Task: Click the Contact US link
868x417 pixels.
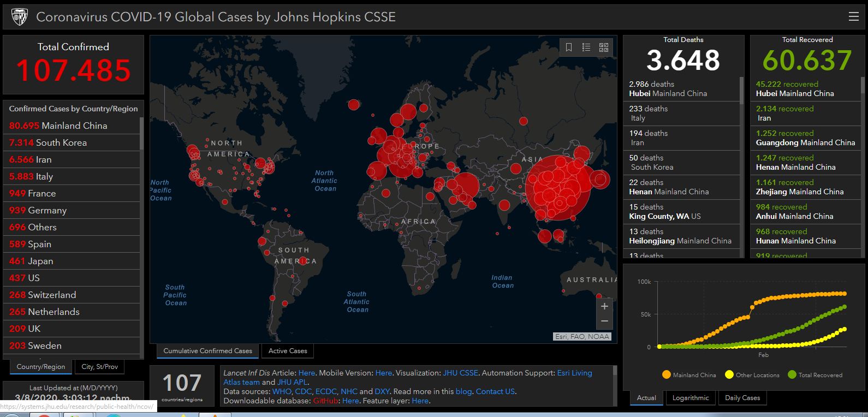Action: click(x=495, y=391)
